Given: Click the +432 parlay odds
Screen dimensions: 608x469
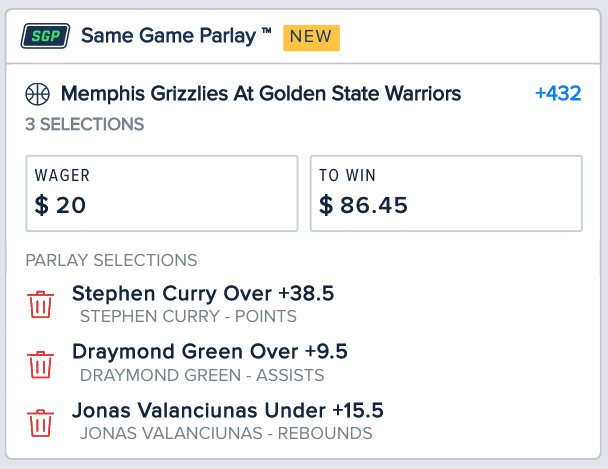Looking at the screenshot, I should [x=557, y=94].
